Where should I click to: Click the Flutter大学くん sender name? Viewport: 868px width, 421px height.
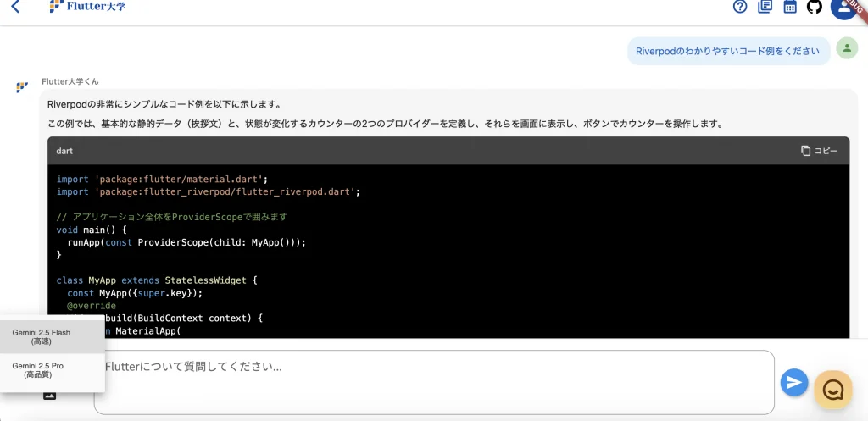(x=70, y=81)
